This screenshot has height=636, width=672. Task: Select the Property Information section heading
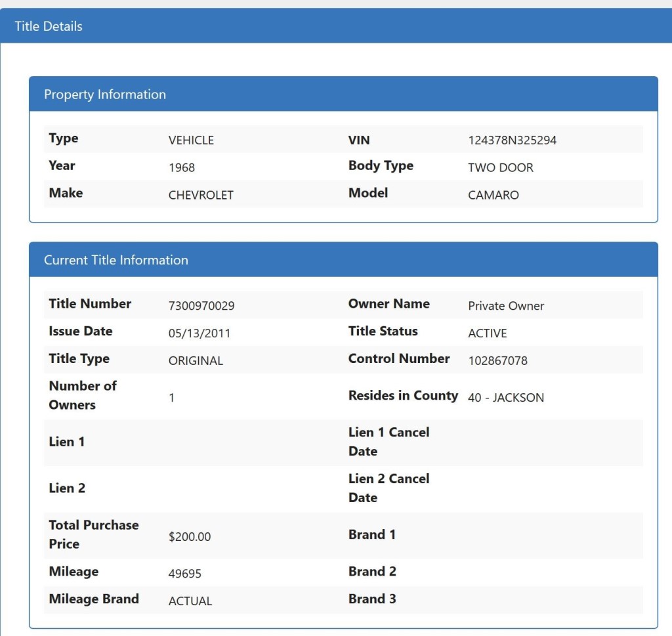tap(105, 95)
